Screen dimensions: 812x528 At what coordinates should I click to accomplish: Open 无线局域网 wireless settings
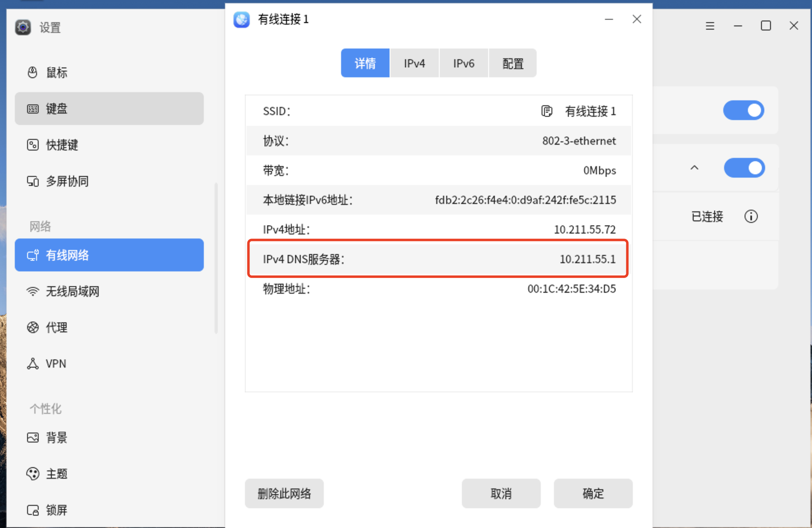72,291
